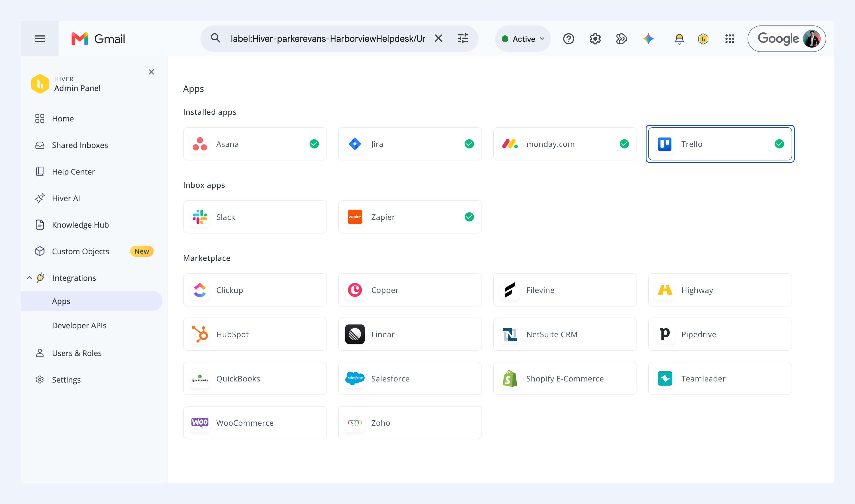Image resolution: width=855 pixels, height=504 pixels.
Task: Open the Google apps grid
Action: point(730,39)
